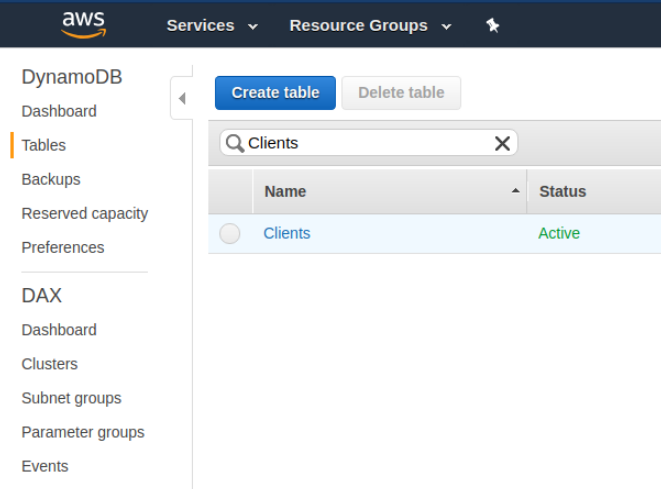661x489 pixels.
Task: Open the DAX Dashboard link
Action: point(59,330)
